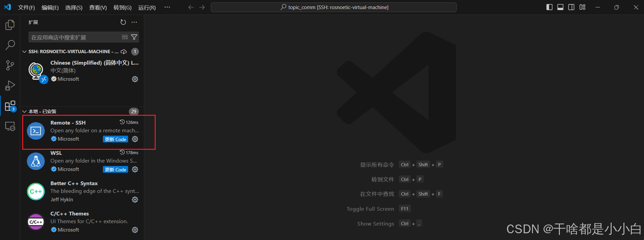Open gear menu for WSL extension
This screenshot has height=240, width=644.
pyautogui.click(x=135, y=169)
